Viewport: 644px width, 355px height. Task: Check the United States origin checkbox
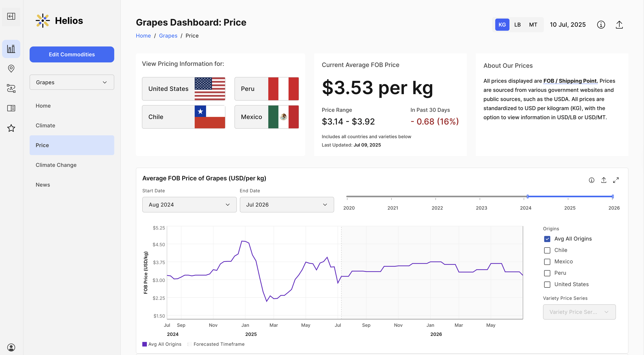click(547, 284)
